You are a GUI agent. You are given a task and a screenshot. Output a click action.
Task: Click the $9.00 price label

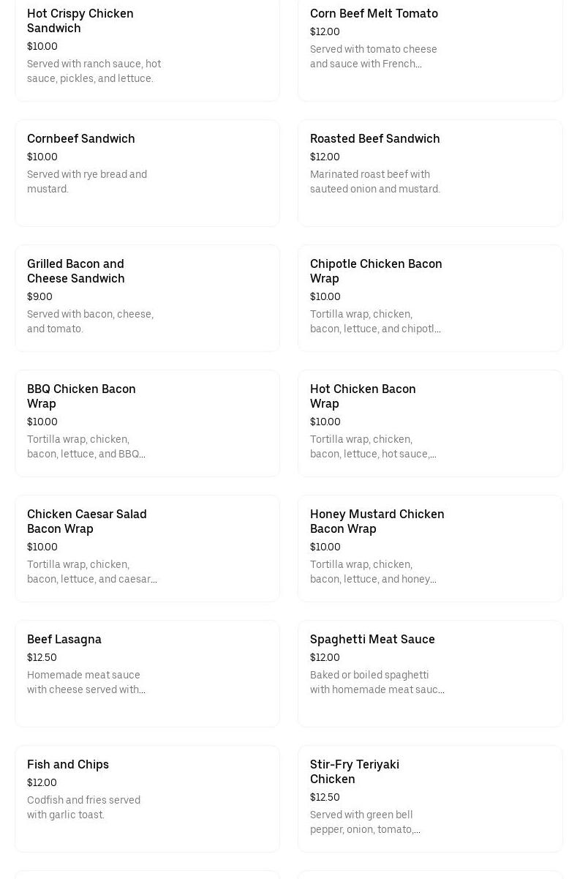(x=39, y=296)
